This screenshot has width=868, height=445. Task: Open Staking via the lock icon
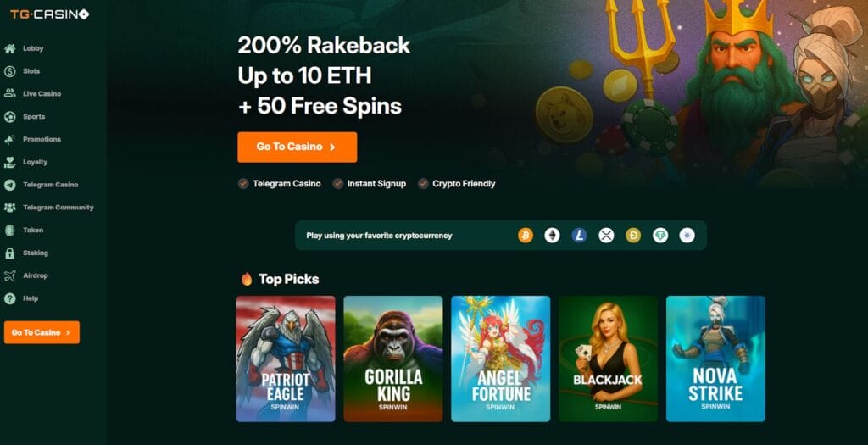(10, 253)
